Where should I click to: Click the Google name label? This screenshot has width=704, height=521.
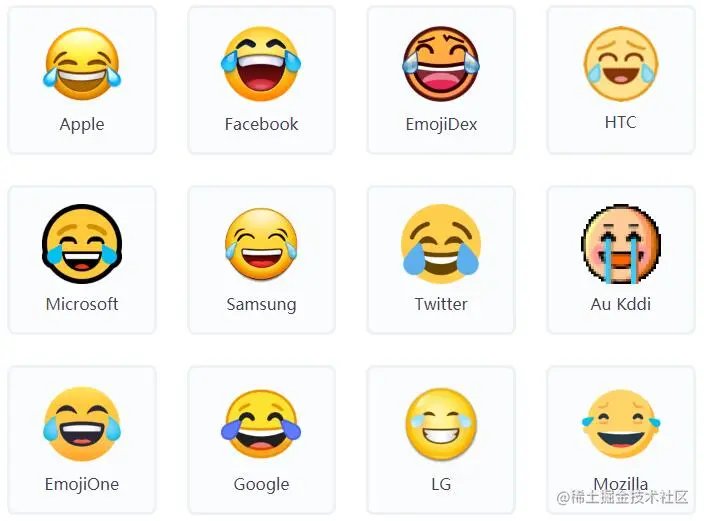pyautogui.click(x=261, y=485)
